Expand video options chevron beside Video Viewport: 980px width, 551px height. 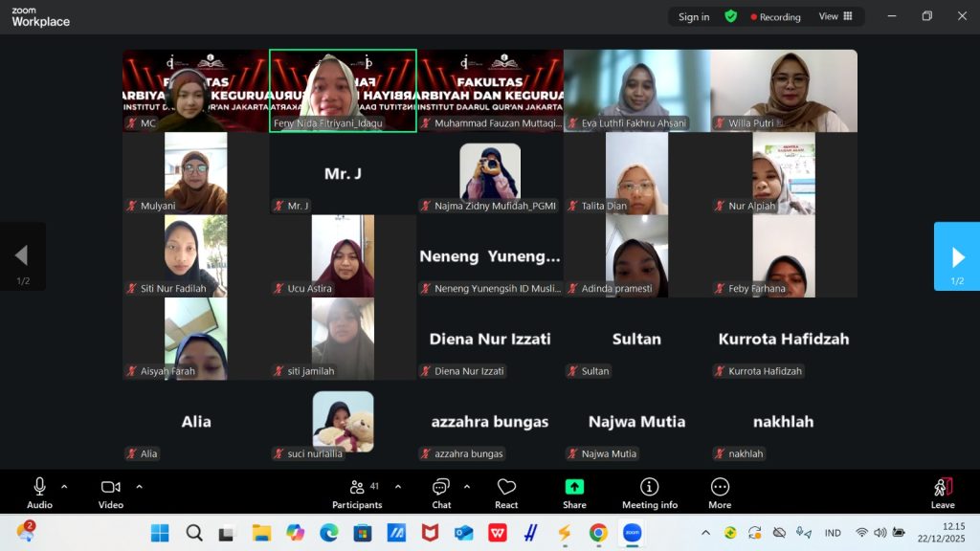(x=139, y=486)
